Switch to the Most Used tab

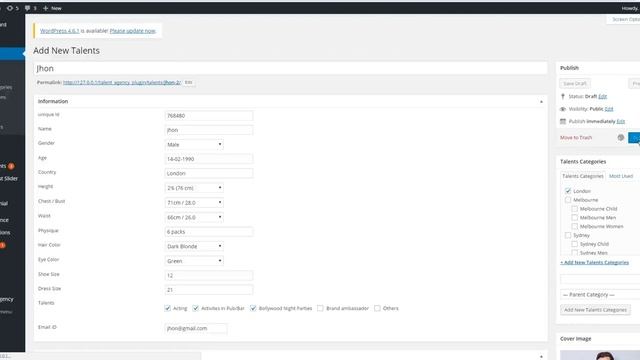point(621,176)
